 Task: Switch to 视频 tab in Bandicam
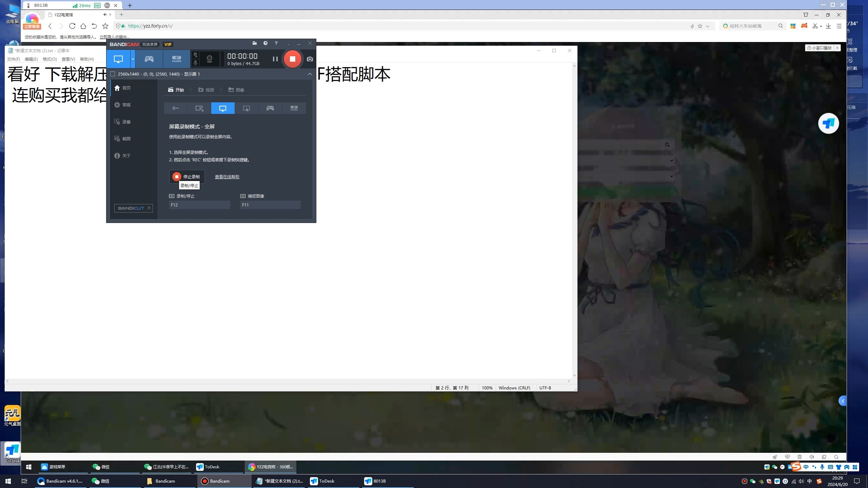point(206,90)
